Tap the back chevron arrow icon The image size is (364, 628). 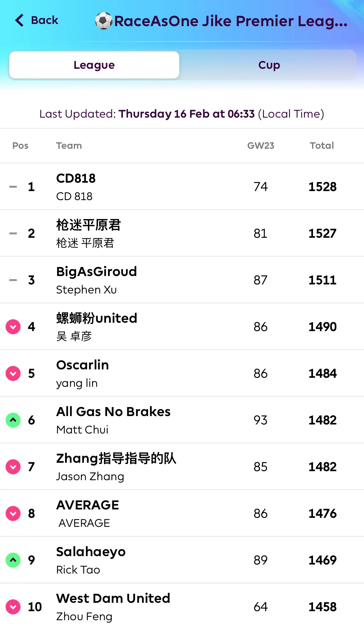click(19, 21)
